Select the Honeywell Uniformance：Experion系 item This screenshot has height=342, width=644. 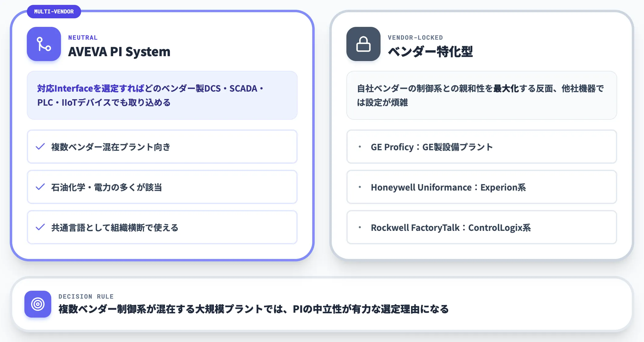[x=482, y=187]
